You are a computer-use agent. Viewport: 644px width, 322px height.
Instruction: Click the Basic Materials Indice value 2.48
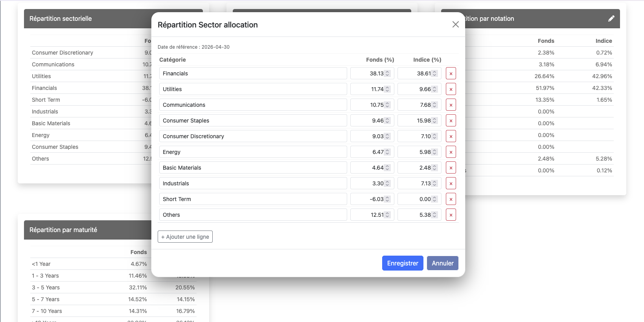[x=420, y=168]
